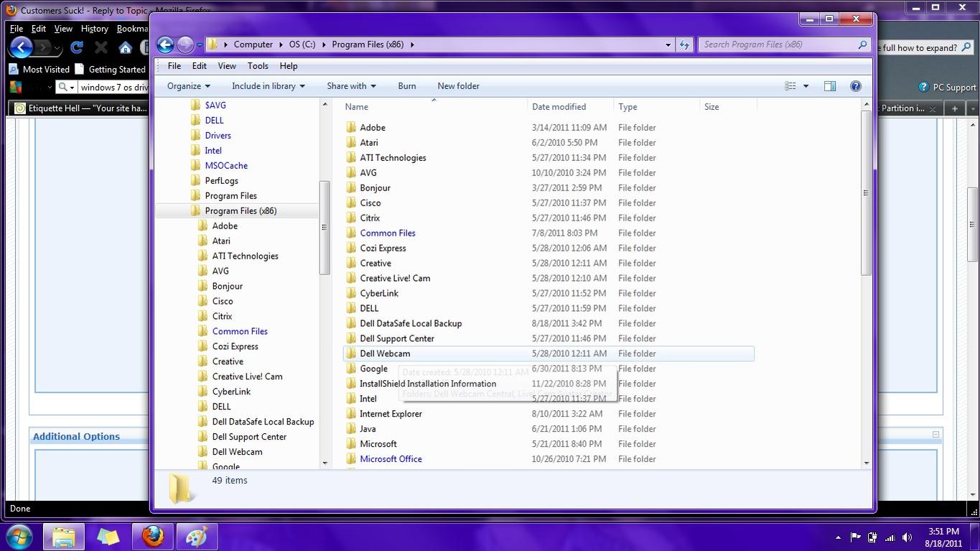
Task: Open the Share with dropdown
Action: click(x=351, y=86)
